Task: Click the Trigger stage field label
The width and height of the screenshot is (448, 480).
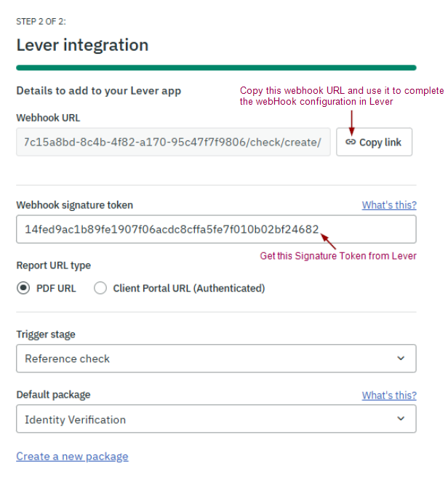Action: point(46,335)
